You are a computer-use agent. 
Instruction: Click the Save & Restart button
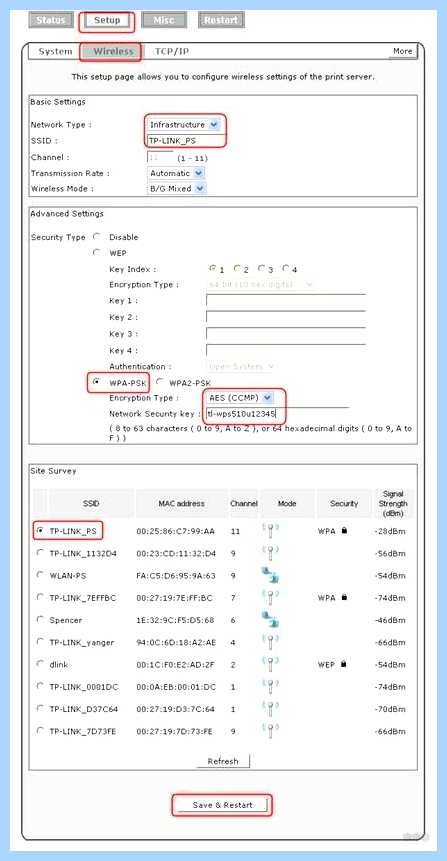pos(222,805)
